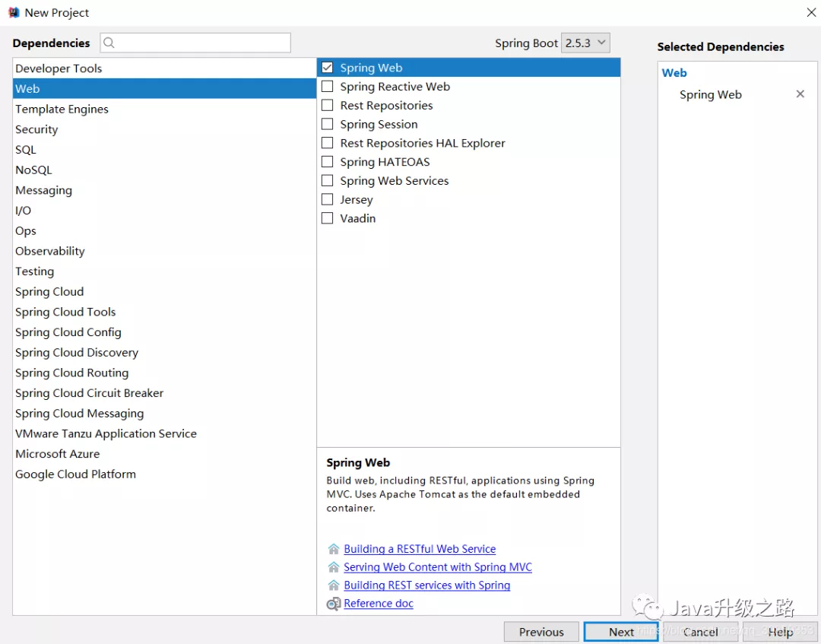The height and width of the screenshot is (644, 821).
Task: Uncheck the Spring Web checkbox
Action: click(x=327, y=68)
